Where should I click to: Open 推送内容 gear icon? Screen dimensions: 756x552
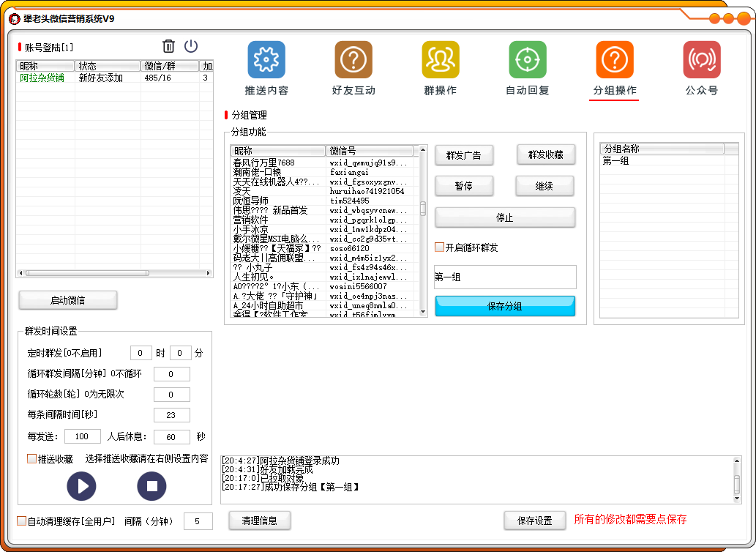pyautogui.click(x=266, y=59)
